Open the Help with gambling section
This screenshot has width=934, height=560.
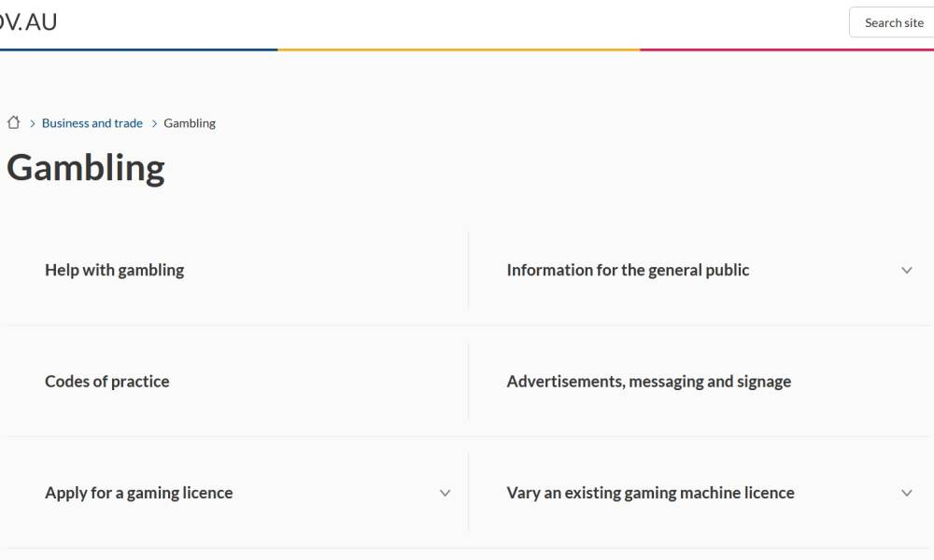[x=114, y=270]
